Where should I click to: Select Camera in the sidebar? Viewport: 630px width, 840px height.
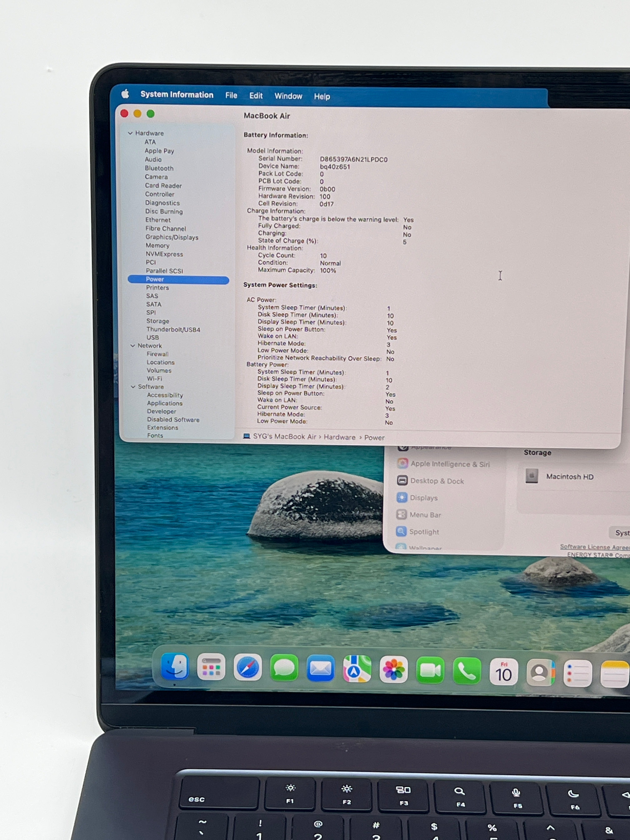pos(156,177)
